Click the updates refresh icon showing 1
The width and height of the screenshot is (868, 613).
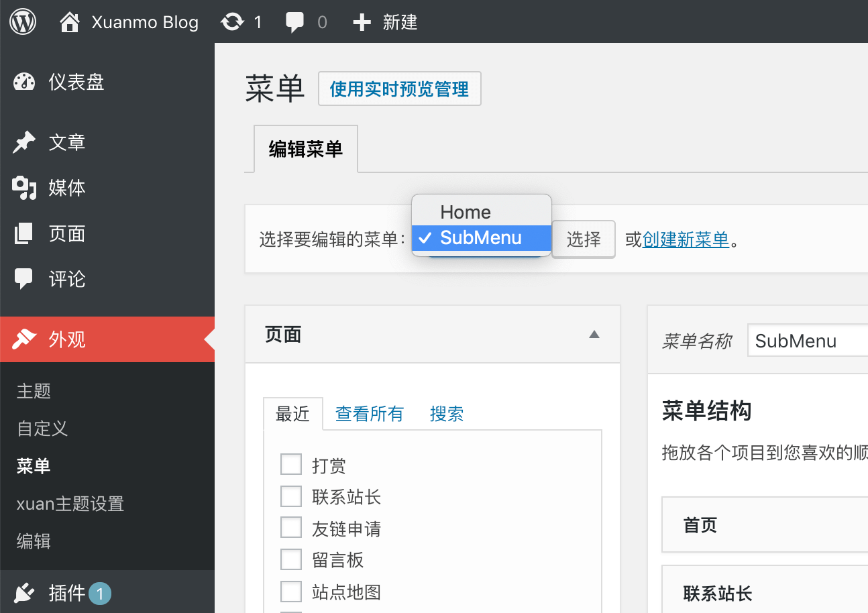point(233,21)
